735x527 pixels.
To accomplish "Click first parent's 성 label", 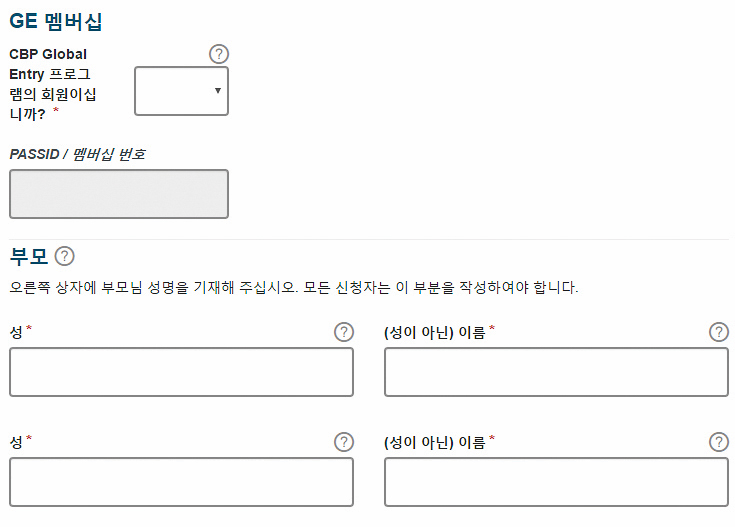I will tap(16, 332).
